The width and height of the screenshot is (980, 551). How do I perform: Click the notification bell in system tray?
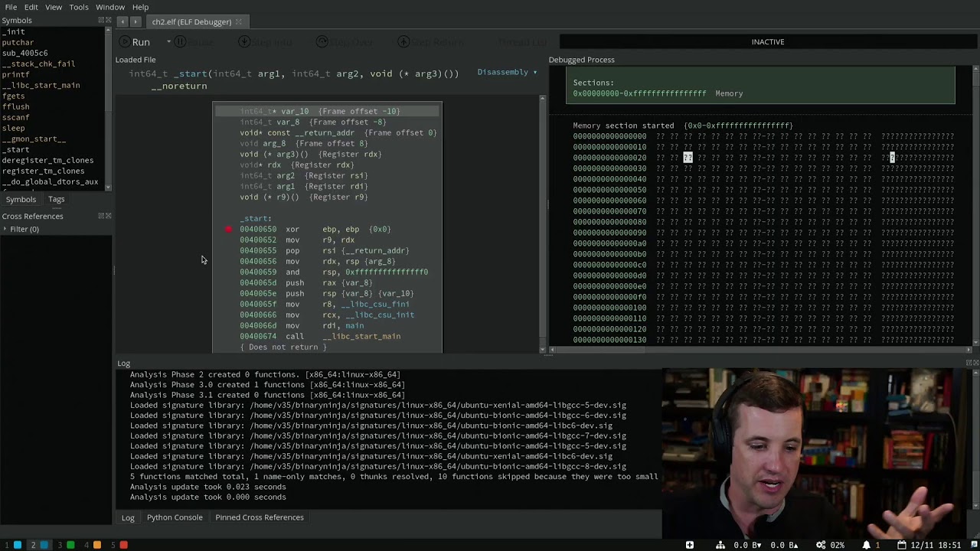[867, 545]
